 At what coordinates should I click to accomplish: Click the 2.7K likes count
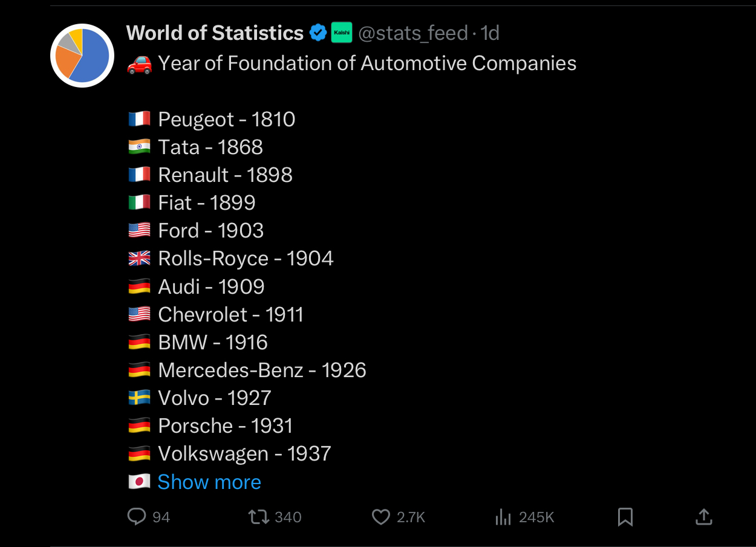411,517
